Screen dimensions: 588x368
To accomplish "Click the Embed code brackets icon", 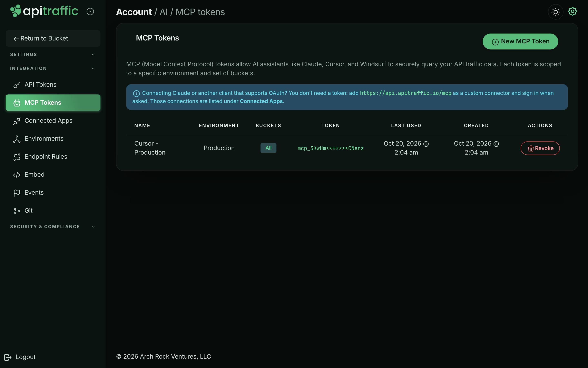I will point(17,175).
